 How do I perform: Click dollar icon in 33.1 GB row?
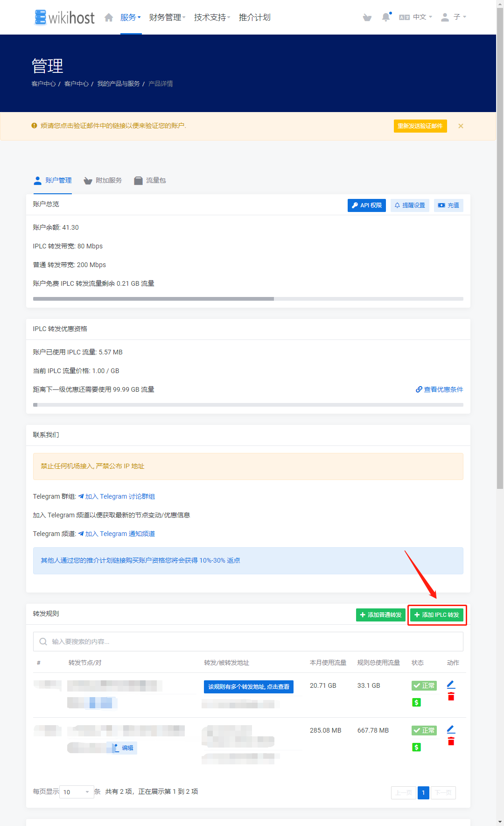[417, 702]
